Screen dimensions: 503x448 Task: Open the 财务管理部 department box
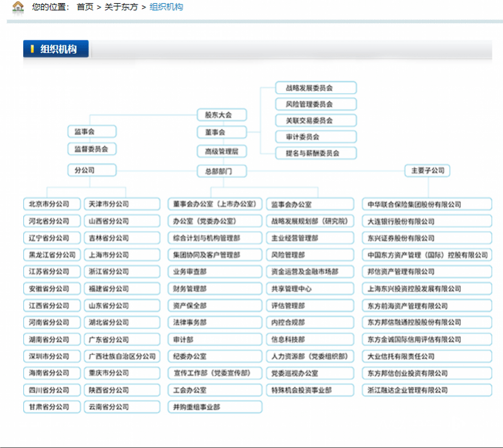(x=214, y=289)
